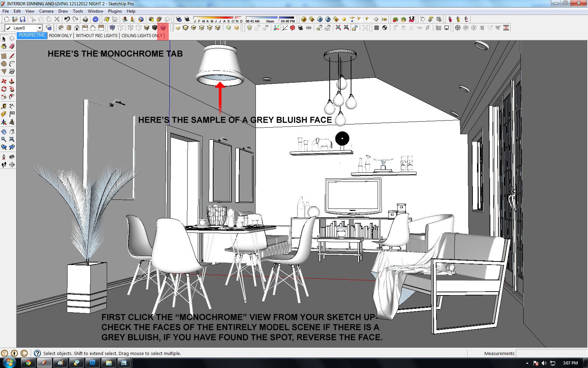Switch to Top view icon
The width and height of the screenshot is (588, 368).
pos(69,28)
